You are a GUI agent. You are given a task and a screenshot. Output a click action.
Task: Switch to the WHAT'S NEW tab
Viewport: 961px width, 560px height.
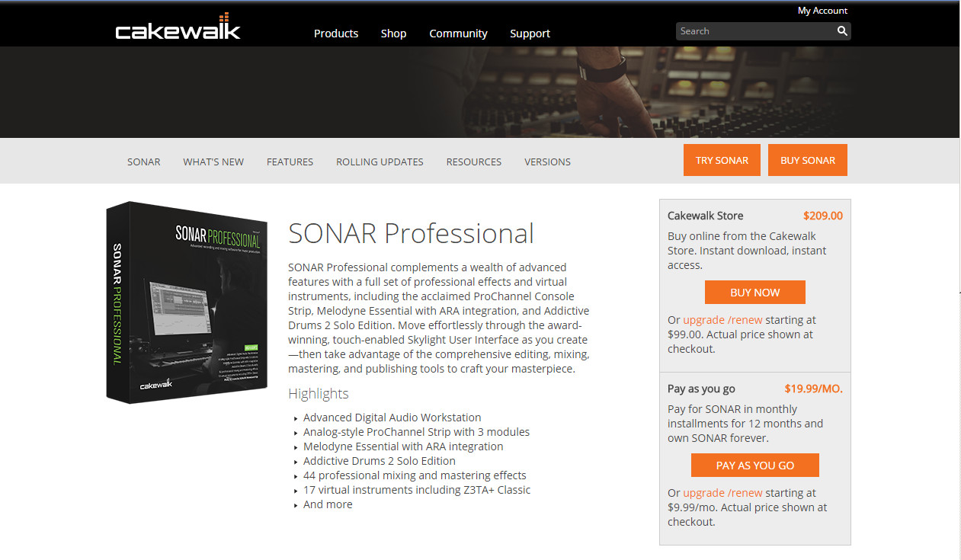pyautogui.click(x=213, y=162)
